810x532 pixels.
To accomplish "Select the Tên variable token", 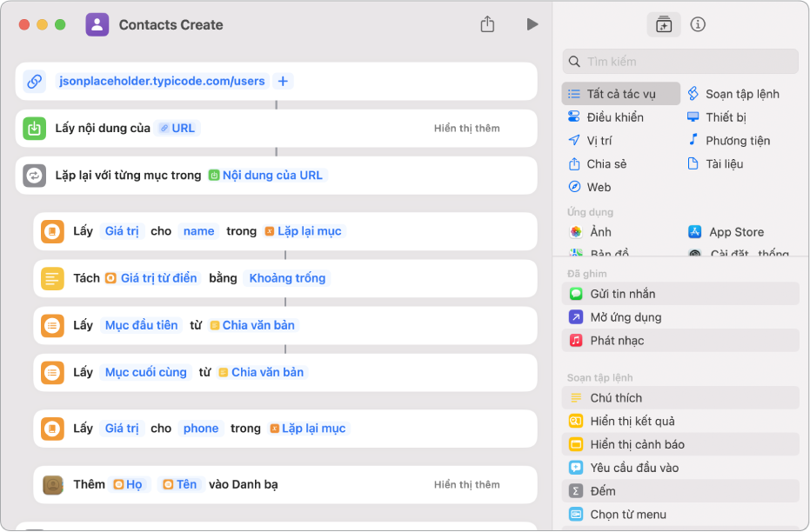I will [180, 485].
